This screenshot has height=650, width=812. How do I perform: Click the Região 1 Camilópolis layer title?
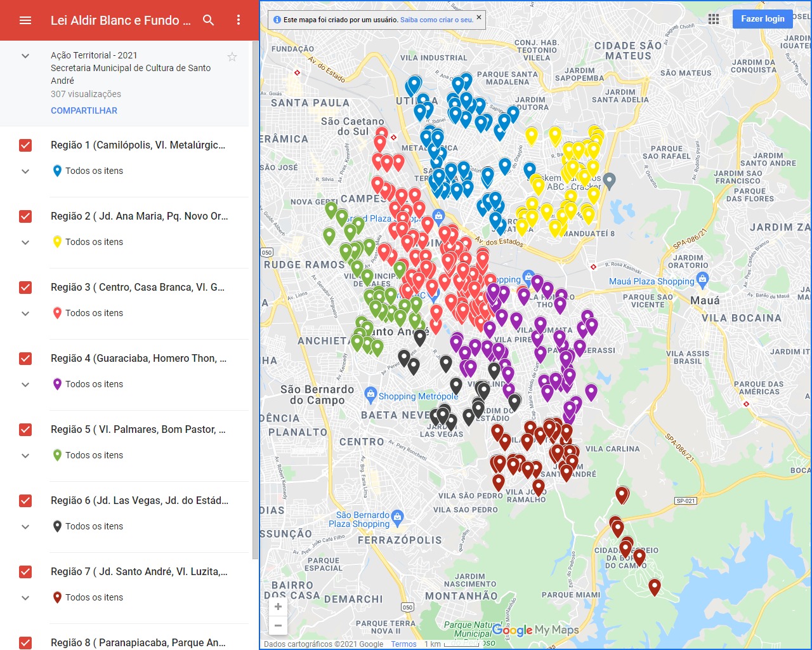(x=138, y=145)
